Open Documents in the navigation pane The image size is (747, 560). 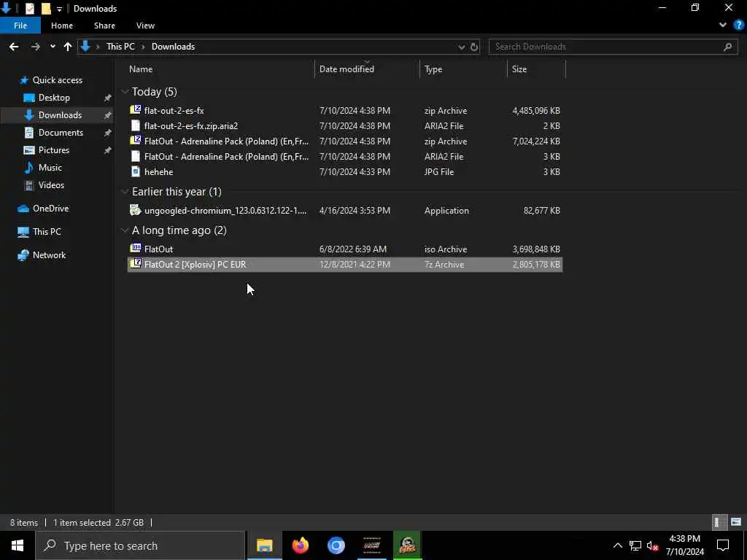point(61,133)
